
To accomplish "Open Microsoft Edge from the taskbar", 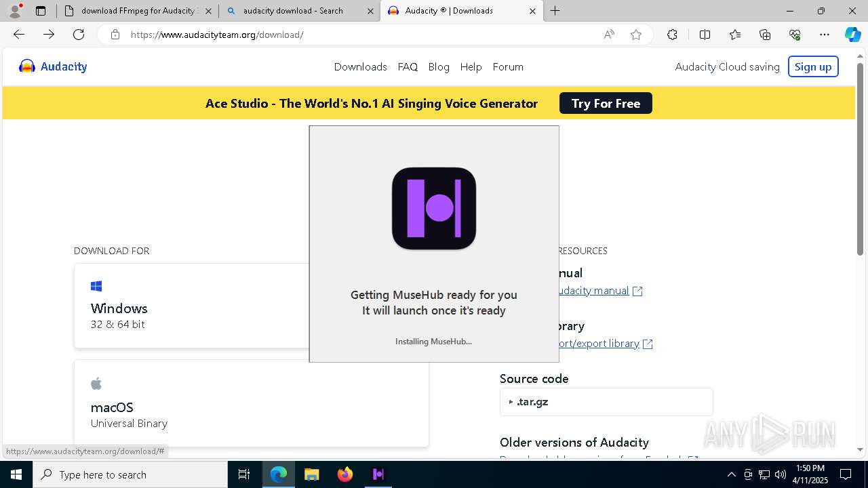I will [279, 474].
